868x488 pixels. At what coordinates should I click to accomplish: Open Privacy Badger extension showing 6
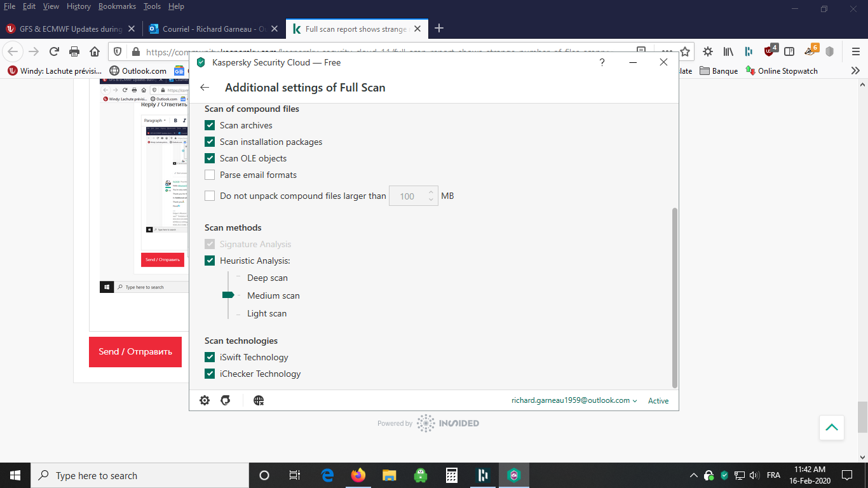click(811, 50)
